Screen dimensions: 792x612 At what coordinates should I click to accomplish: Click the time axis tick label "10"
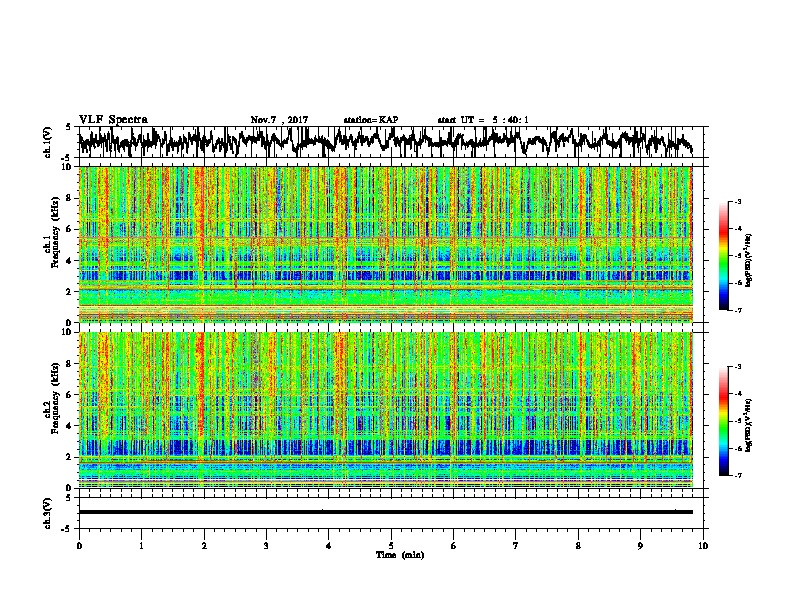click(x=703, y=546)
